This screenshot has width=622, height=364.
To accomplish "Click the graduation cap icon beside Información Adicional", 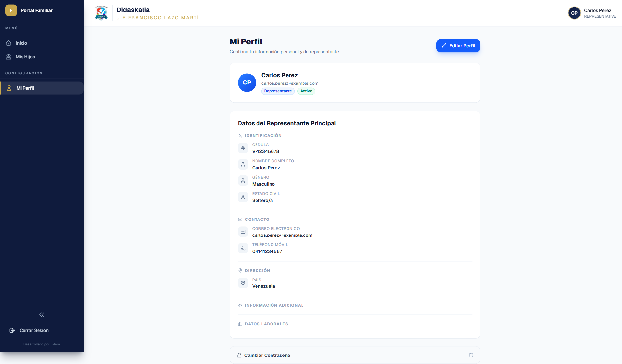I will click(240, 305).
